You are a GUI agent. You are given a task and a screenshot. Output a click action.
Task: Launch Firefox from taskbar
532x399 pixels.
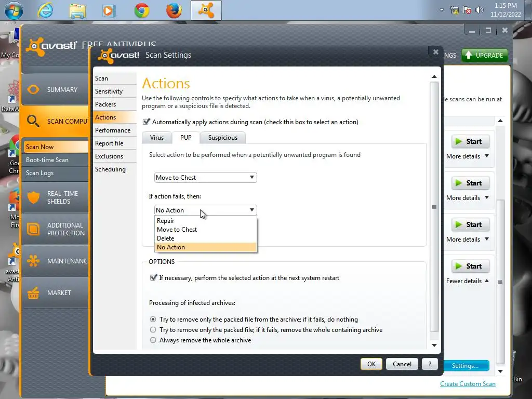tap(174, 10)
